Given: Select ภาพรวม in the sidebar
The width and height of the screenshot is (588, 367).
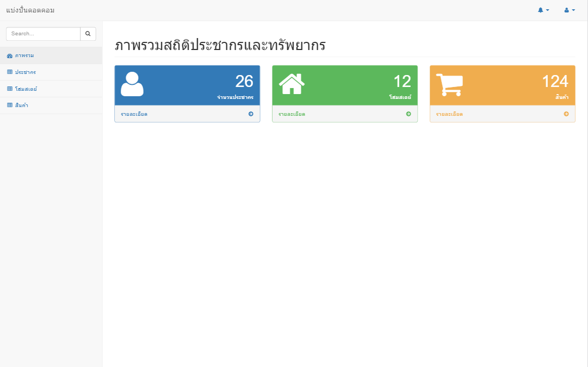Looking at the screenshot, I should [24, 56].
